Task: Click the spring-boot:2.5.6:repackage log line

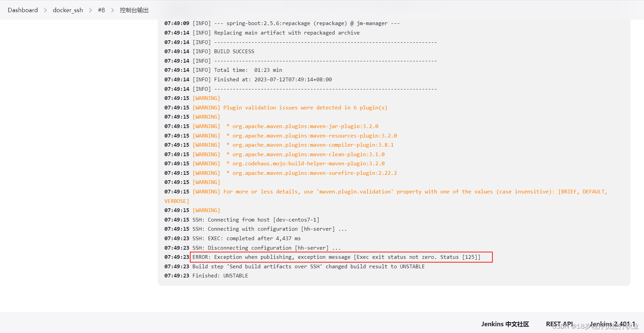Action: pyautogui.click(x=282, y=23)
